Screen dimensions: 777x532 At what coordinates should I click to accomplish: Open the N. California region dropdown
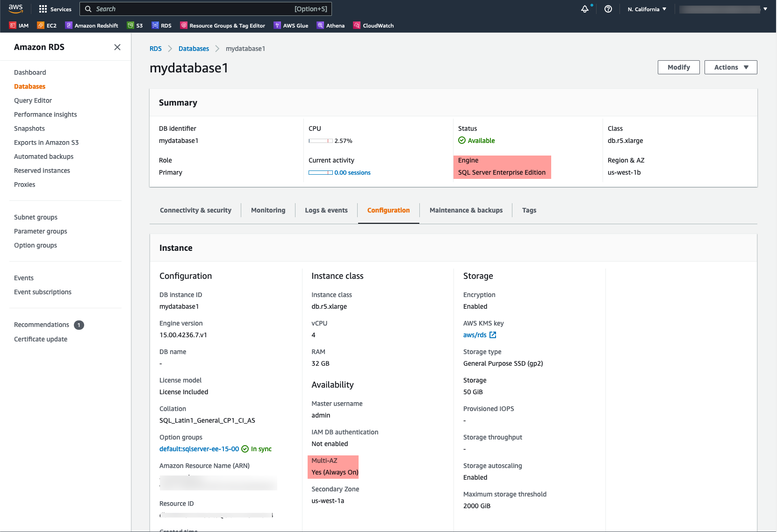647,9
